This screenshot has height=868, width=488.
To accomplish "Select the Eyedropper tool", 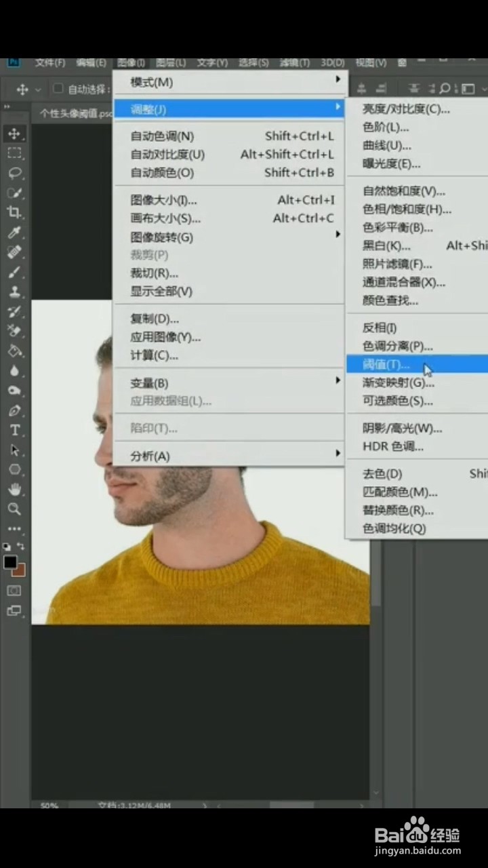I will tap(14, 233).
